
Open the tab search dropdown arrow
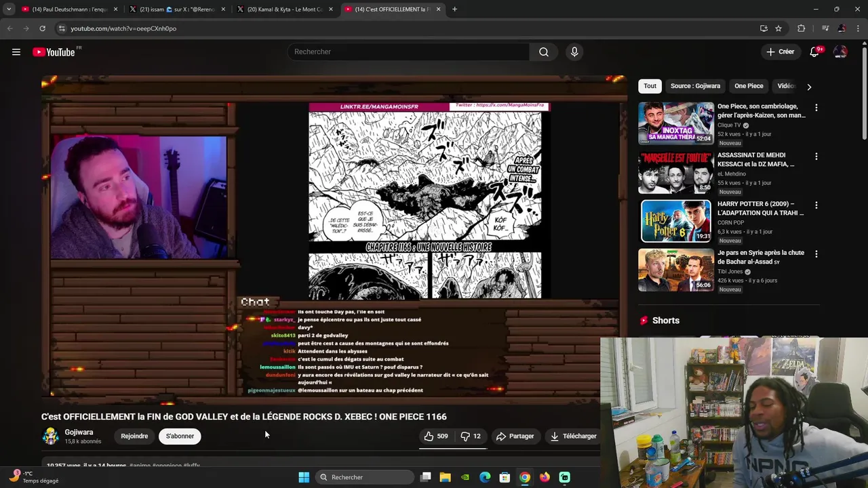click(x=8, y=9)
